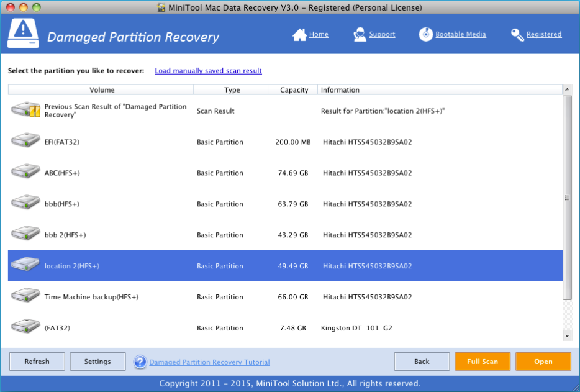The width and height of the screenshot is (580, 392).
Task: Select the "bbb(HFS+)" volume name
Action: click(61, 204)
